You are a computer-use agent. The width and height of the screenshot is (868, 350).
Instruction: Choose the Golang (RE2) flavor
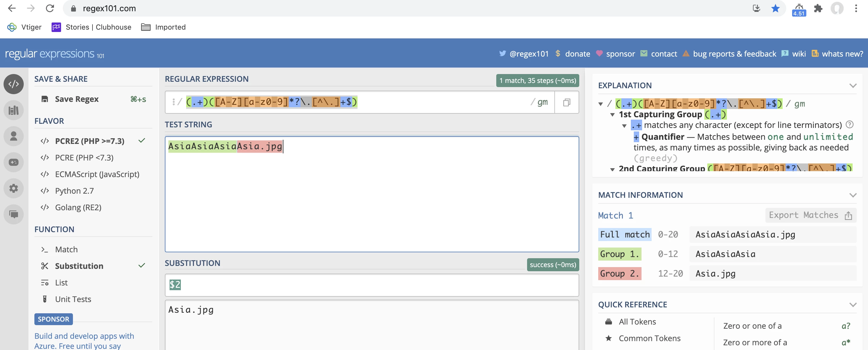pos(78,207)
